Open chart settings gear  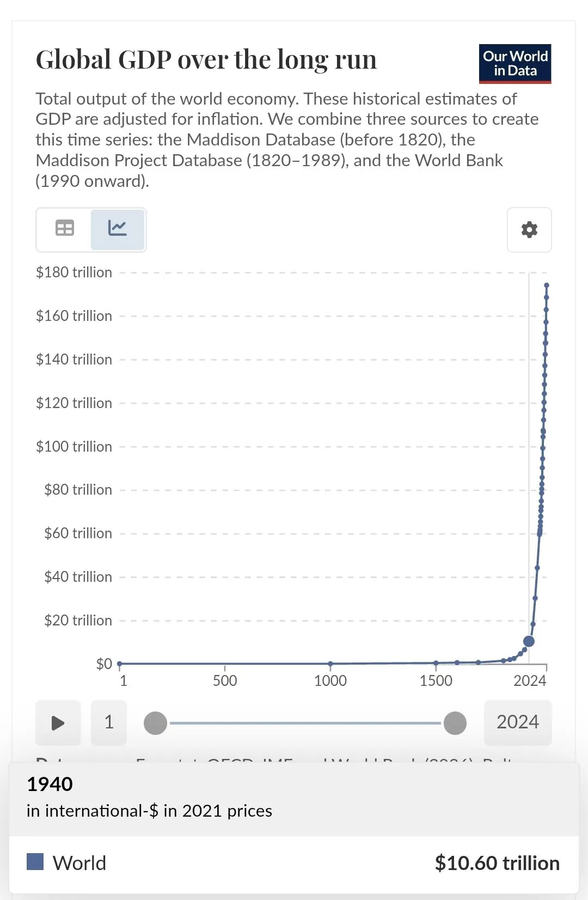tap(529, 230)
